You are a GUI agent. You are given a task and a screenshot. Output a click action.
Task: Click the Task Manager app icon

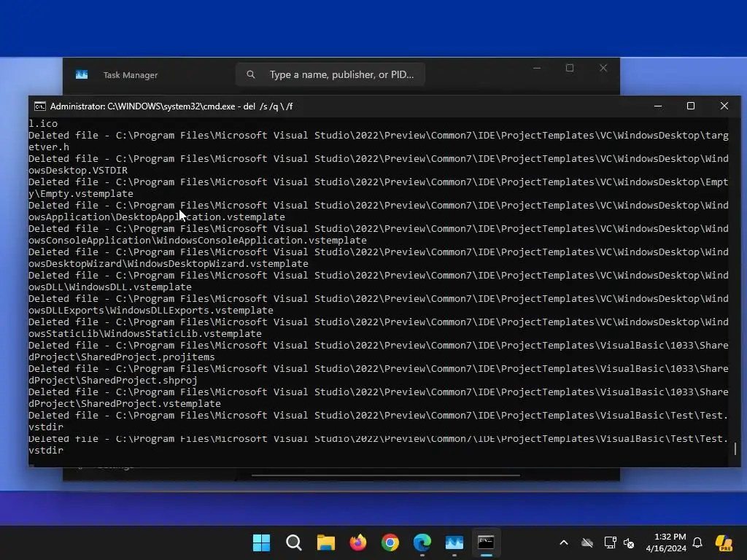82,74
